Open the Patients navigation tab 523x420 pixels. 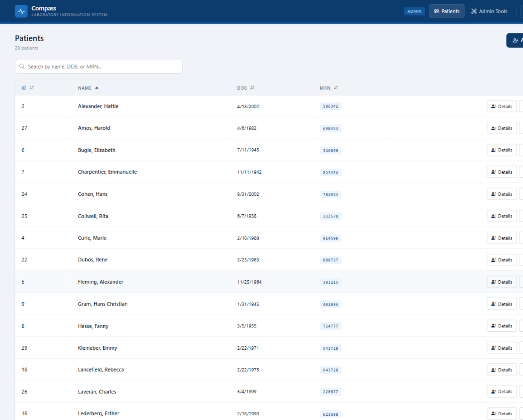click(446, 11)
